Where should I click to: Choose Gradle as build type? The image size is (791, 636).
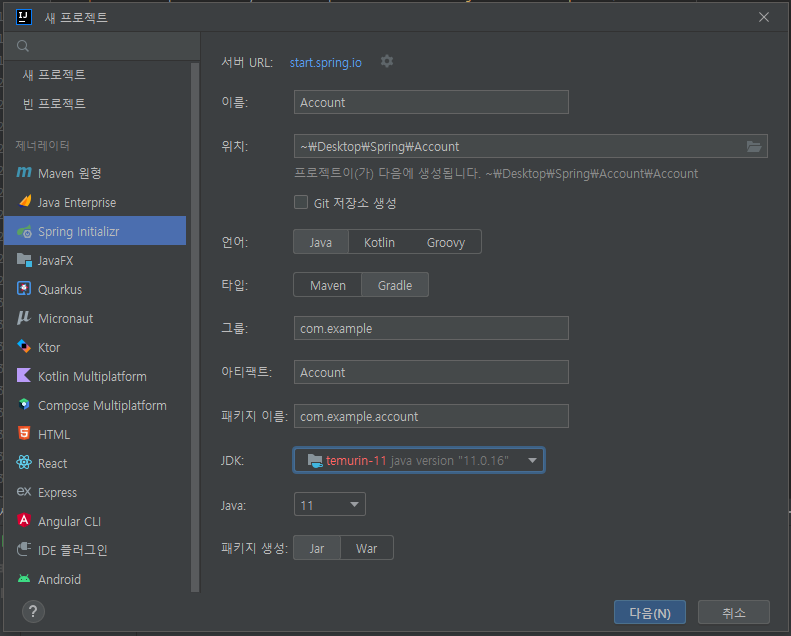[395, 285]
